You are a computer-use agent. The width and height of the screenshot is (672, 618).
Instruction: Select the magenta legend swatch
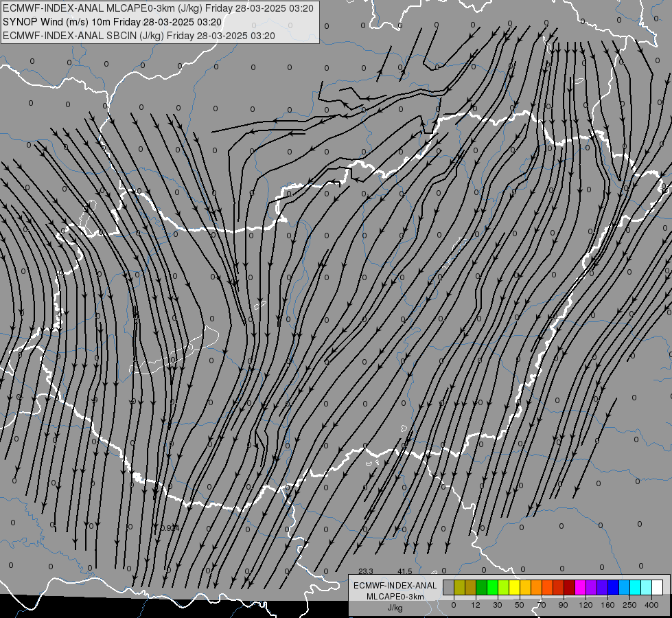[581, 588]
